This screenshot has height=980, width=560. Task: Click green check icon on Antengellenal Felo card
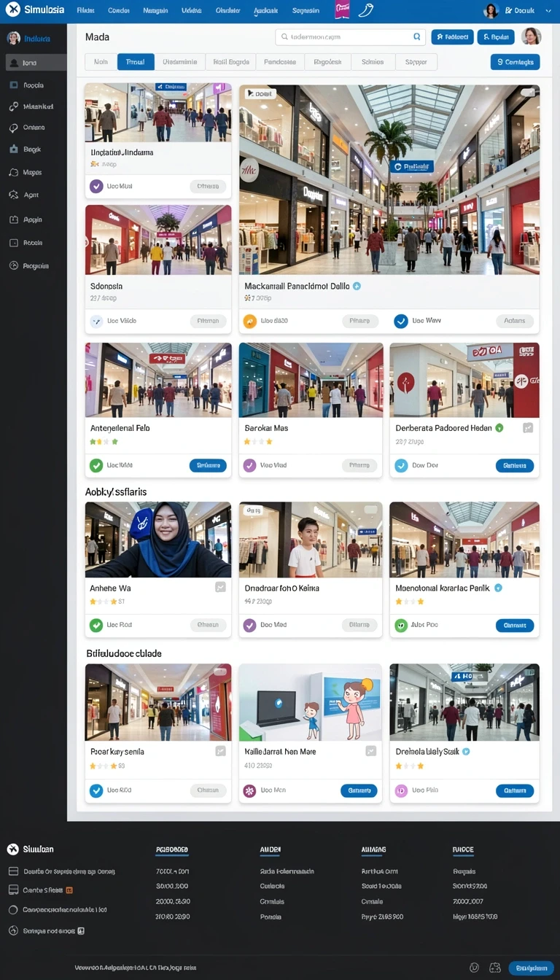tap(96, 465)
